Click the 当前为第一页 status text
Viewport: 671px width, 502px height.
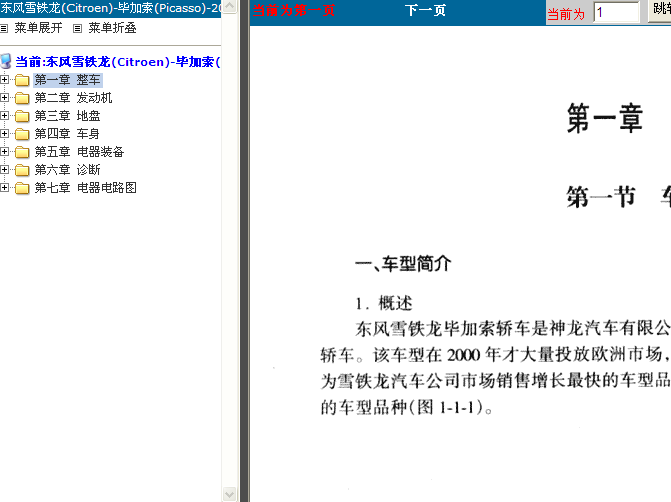pos(294,10)
